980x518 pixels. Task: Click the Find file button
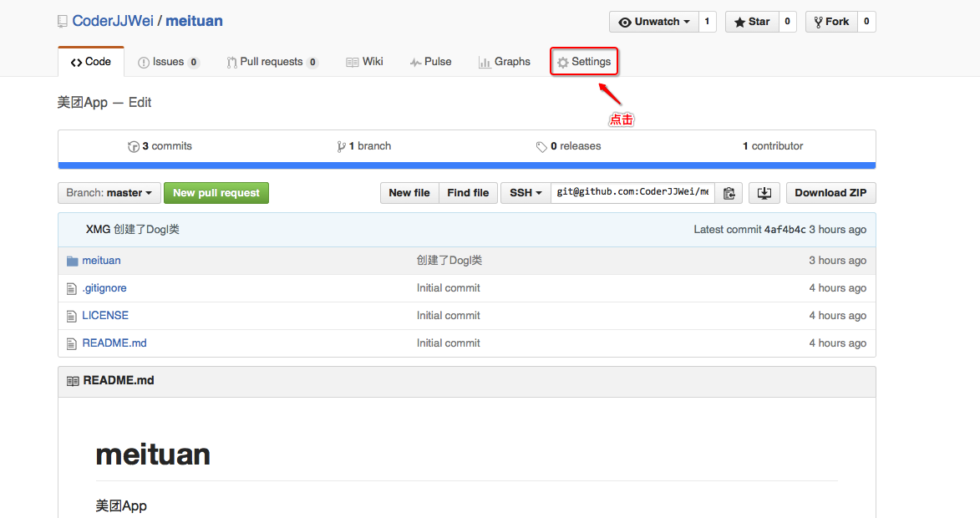pos(468,193)
